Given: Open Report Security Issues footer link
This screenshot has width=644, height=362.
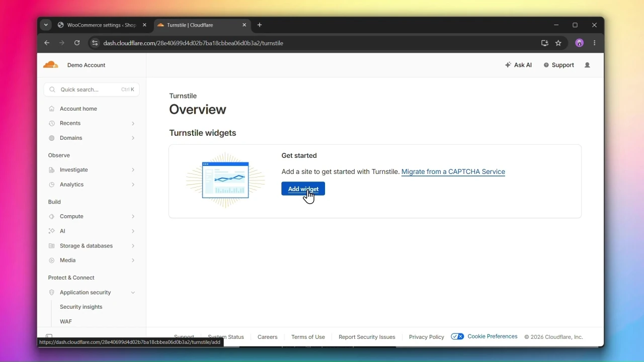Looking at the screenshot, I should pos(367,337).
